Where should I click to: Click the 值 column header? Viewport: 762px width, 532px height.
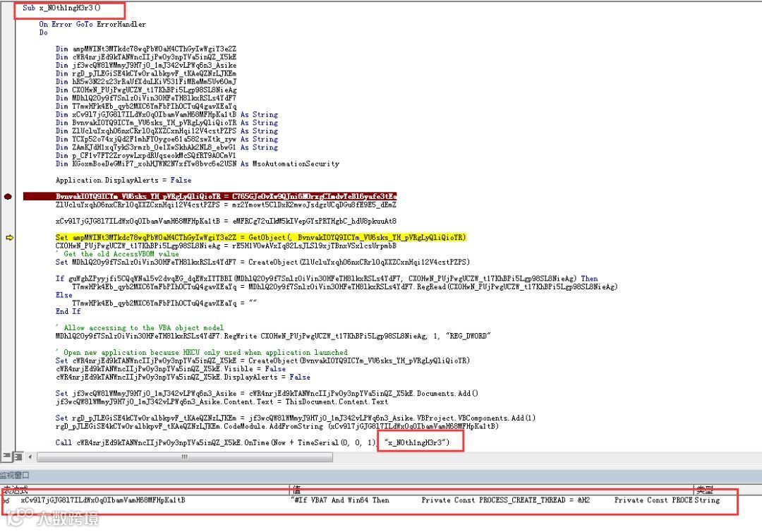296,489
